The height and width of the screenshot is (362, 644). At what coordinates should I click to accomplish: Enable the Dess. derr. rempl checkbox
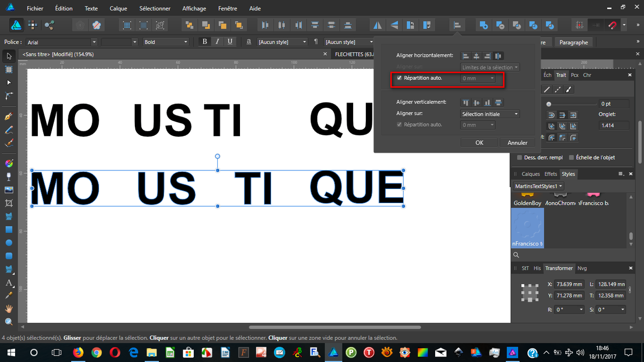click(519, 157)
